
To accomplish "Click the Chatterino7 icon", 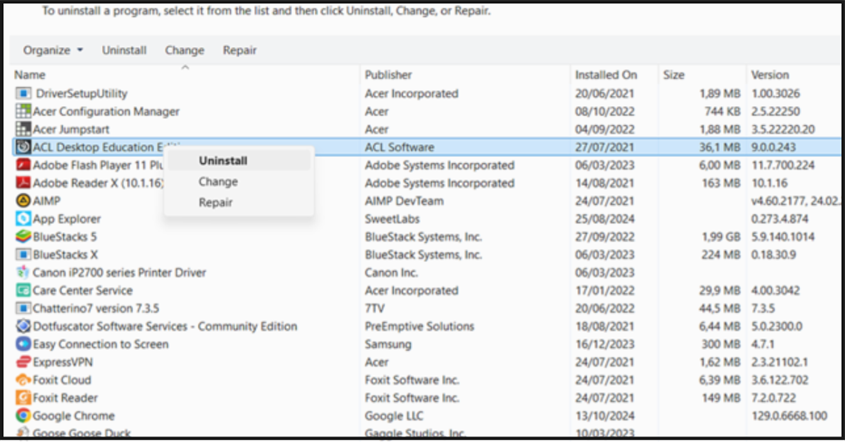I will (x=23, y=308).
